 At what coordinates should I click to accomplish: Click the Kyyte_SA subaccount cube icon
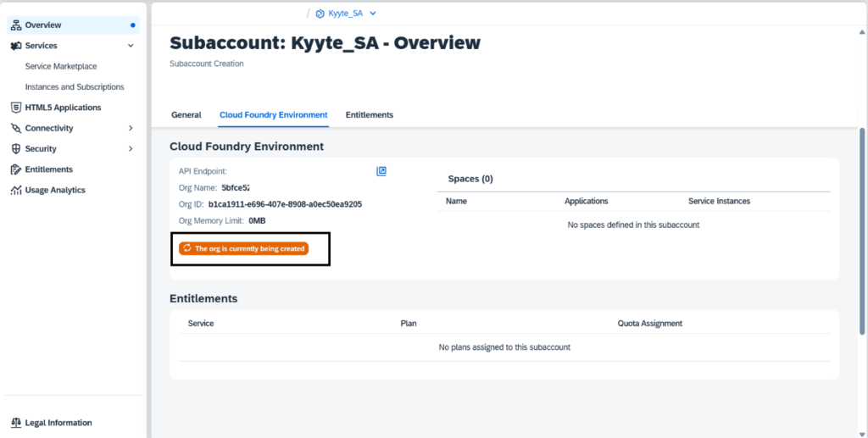point(320,14)
